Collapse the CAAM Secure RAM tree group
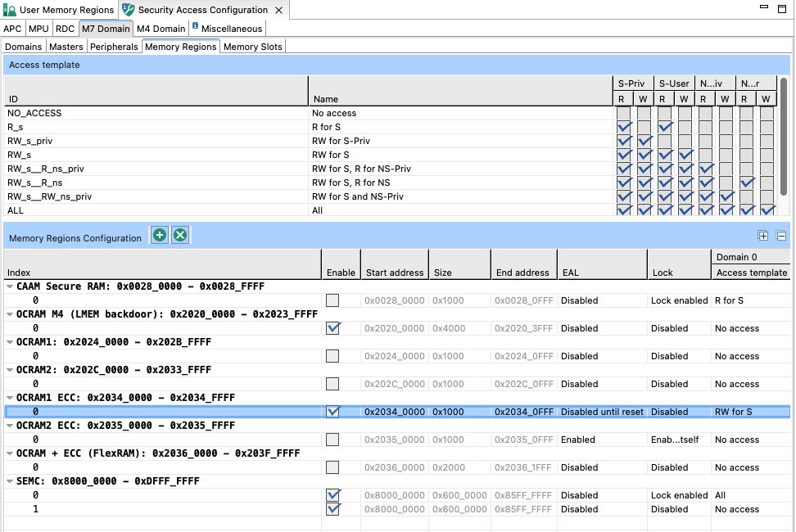Image resolution: width=796 pixels, height=532 pixels. tap(10, 286)
